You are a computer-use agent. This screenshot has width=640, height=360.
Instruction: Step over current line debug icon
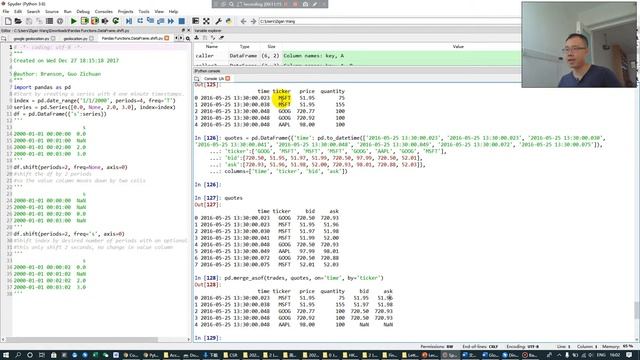(x=140, y=21)
